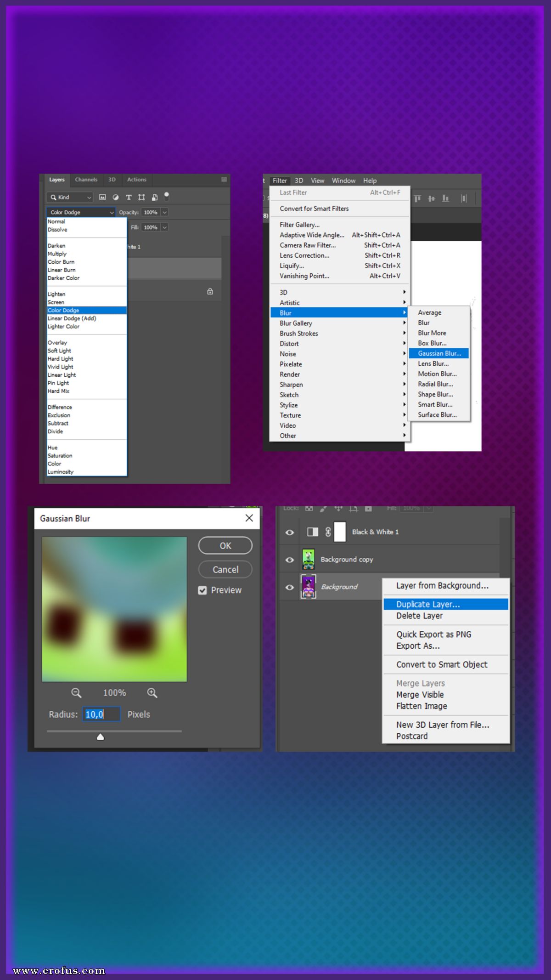Image resolution: width=551 pixels, height=980 pixels.
Task: Select Gaussian Blur from the Blur submenu
Action: coord(439,353)
